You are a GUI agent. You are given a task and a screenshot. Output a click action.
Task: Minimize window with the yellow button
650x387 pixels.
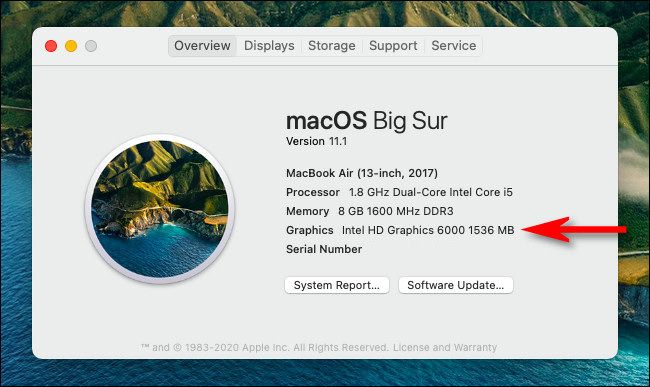point(71,46)
